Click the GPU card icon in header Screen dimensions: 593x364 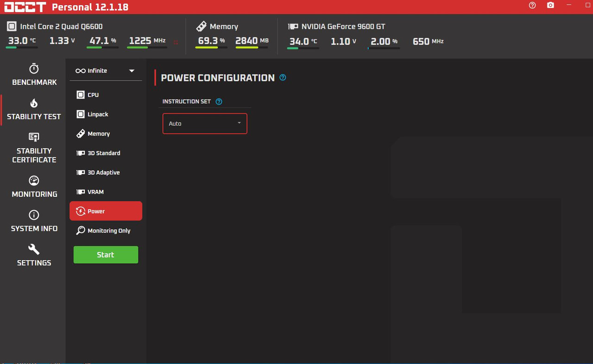click(x=293, y=27)
